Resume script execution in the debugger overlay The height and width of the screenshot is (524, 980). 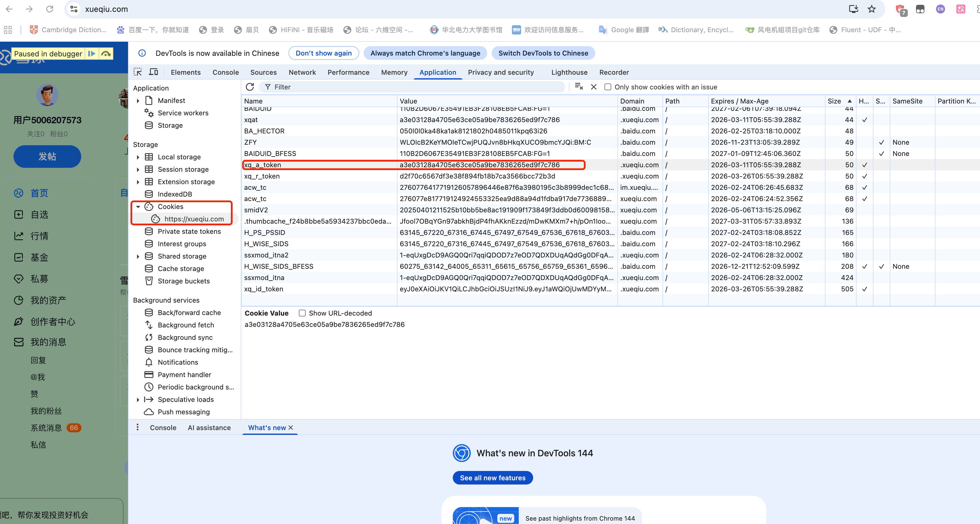tap(91, 54)
